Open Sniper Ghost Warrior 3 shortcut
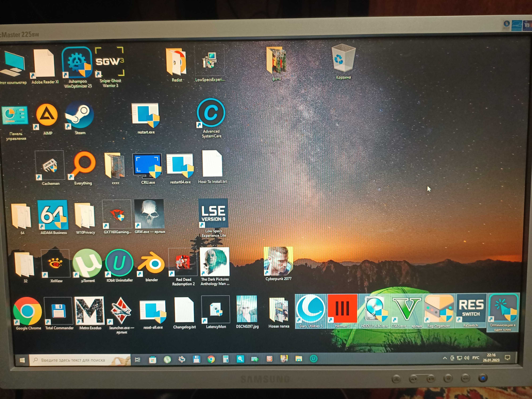The height and width of the screenshot is (399, 532). (110, 67)
